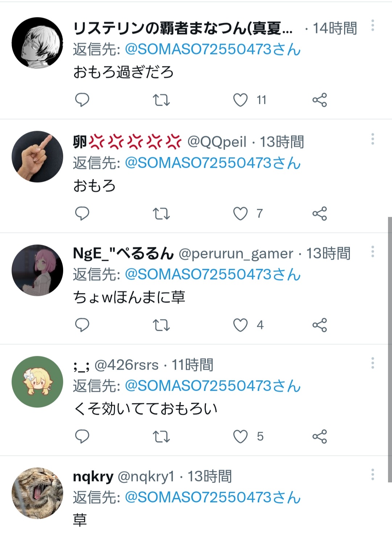The width and height of the screenshot is (392, 539).
Task: Like the くそ効いてておもろい tweet by @426rsrs
Action: pyautogui.click(x=240, y=437)
